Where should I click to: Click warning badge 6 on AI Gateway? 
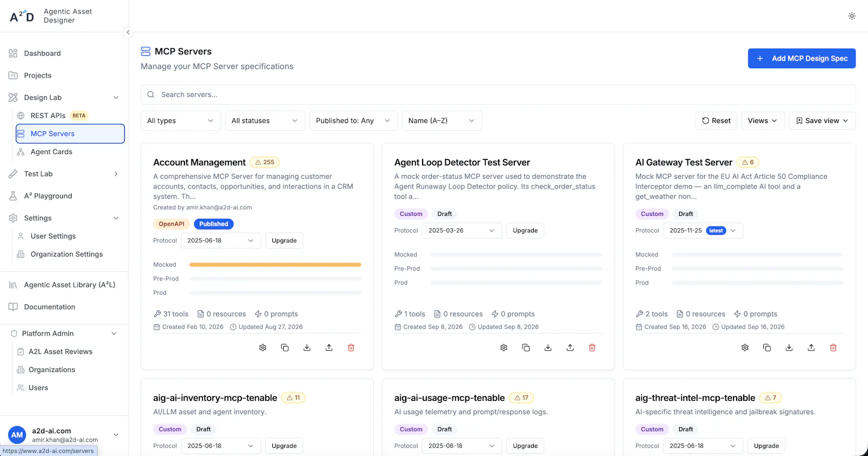click(x=748, y=162)
